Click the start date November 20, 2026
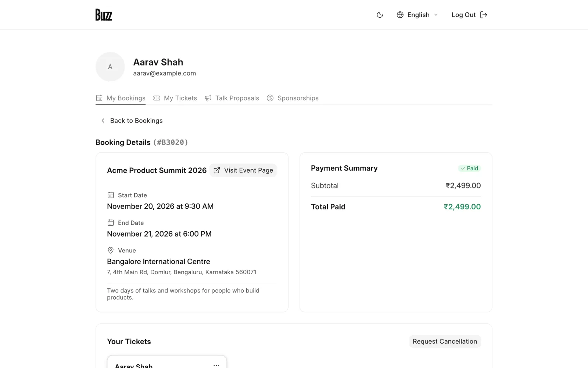Image resolution: width=588 pixels, height=368 pixels. point(160,206)
